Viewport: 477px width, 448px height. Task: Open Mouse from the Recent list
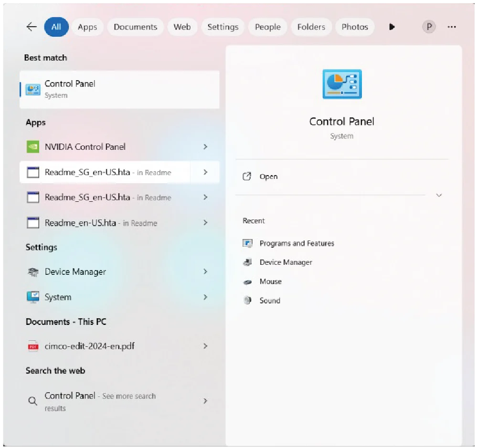click(270, 281)
